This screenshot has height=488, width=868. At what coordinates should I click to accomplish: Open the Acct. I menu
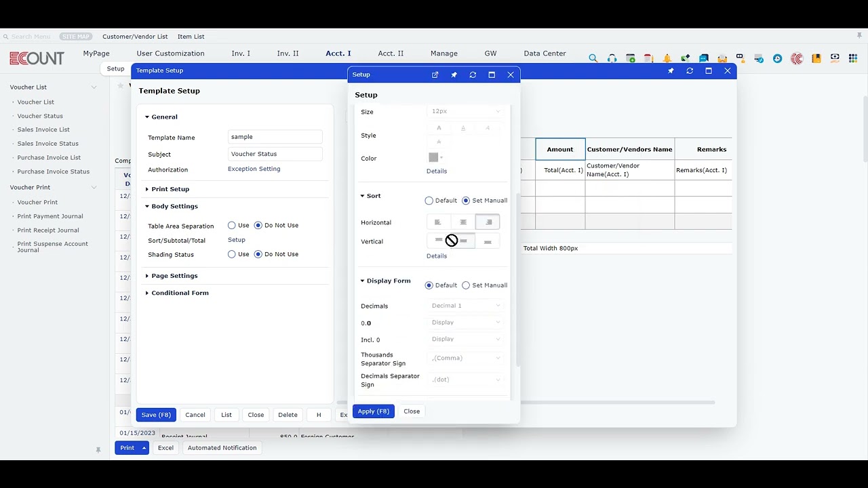tap(338, 54)
